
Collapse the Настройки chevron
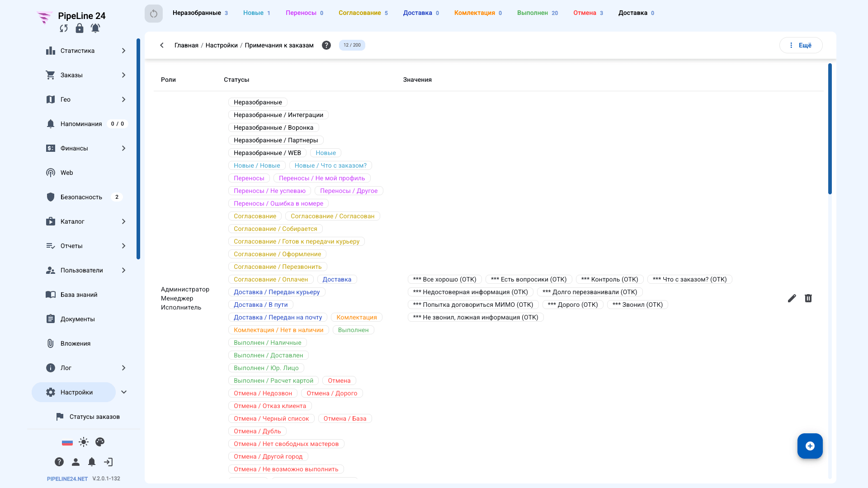(x=124, y=392)
